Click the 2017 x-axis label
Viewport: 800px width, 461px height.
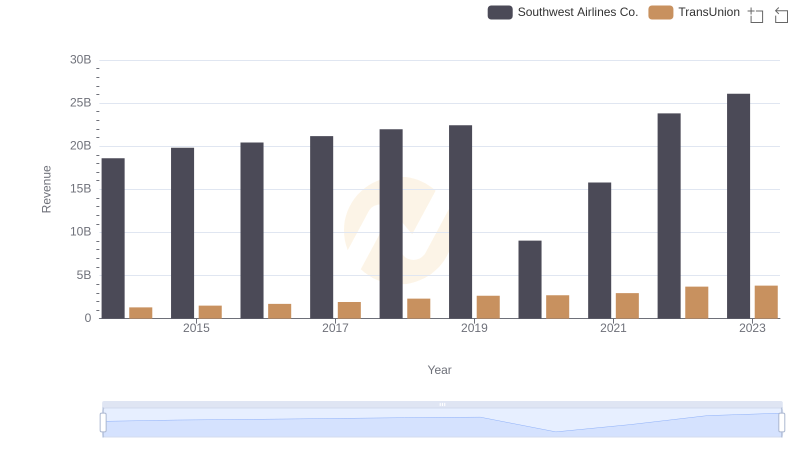(x=335, y=328)
